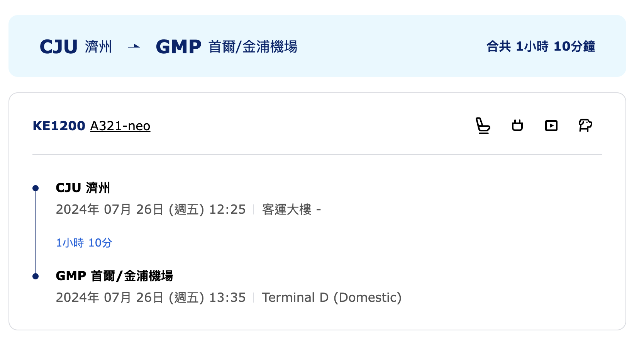Viewport: 644px width, 347px height.
Task: Click the large GMP code in header
Action: tap(179, 47)
